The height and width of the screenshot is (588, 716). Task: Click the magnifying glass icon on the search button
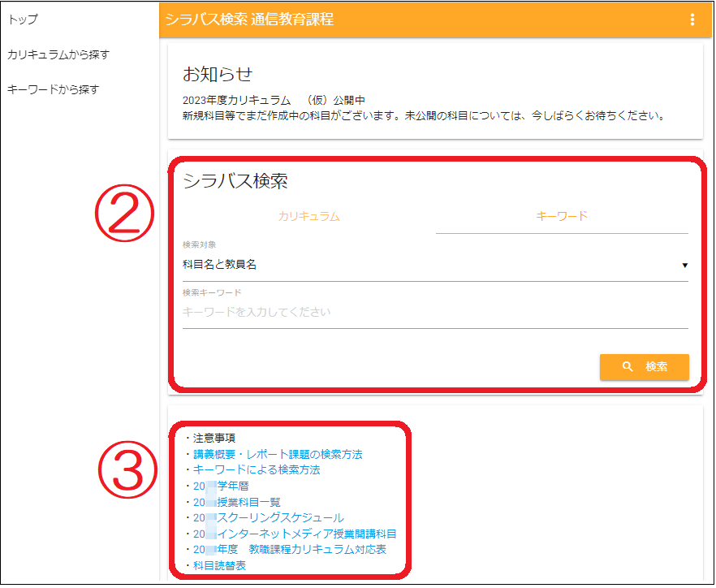point(627,367)
